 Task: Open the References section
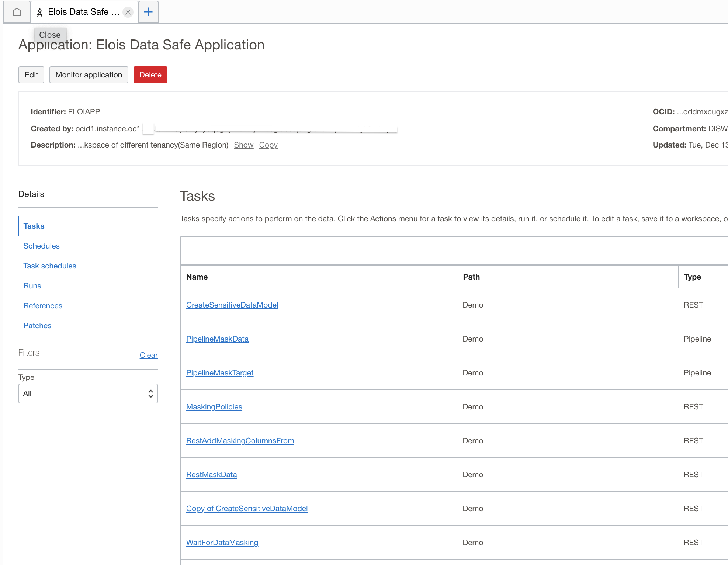point(43,306)
